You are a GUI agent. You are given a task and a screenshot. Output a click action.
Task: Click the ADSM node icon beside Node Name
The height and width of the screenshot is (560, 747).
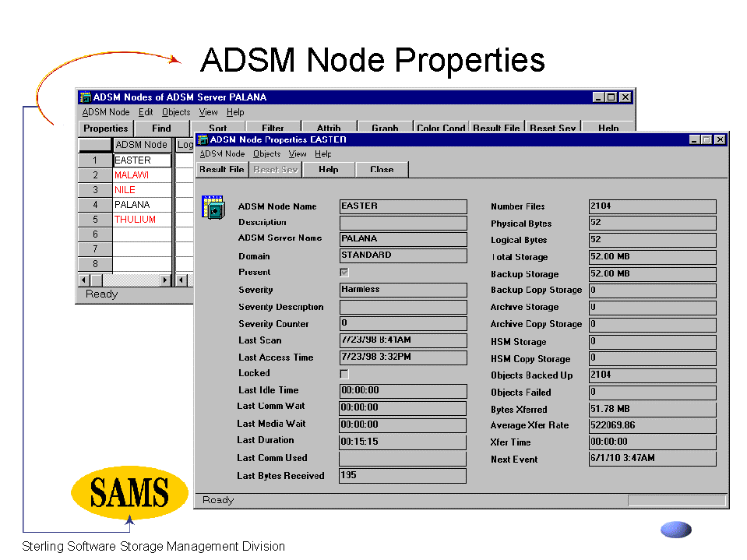pyautogui.click(x=213, y=207)
